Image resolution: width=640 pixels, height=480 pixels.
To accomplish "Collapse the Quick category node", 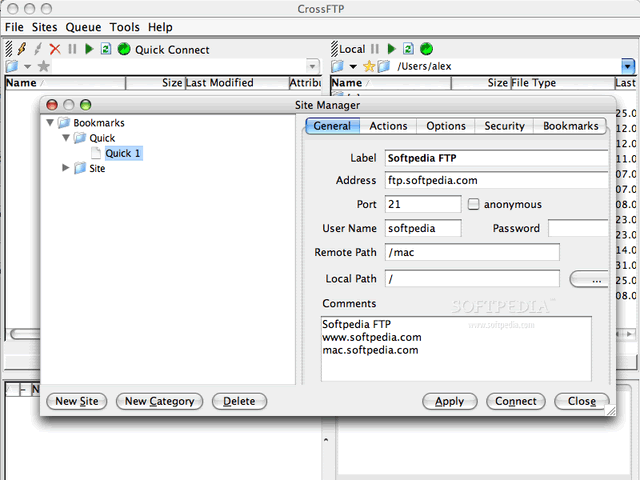I will [66, 138].
